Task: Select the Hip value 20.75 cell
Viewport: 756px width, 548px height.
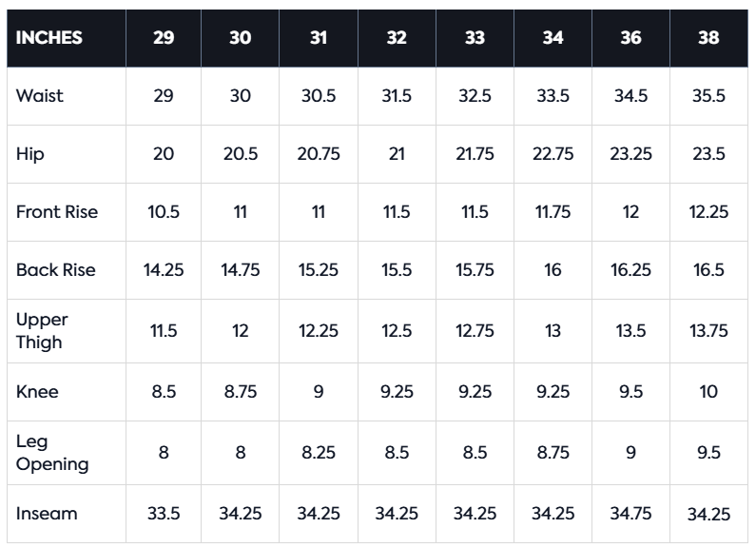Action: pos(319,154)
